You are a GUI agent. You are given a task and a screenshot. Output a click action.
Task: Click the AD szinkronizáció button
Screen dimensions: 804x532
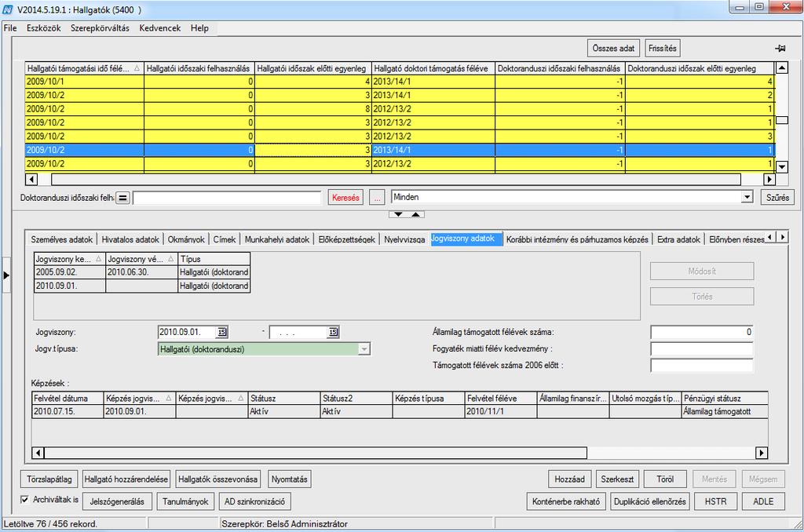click(255, 501)
